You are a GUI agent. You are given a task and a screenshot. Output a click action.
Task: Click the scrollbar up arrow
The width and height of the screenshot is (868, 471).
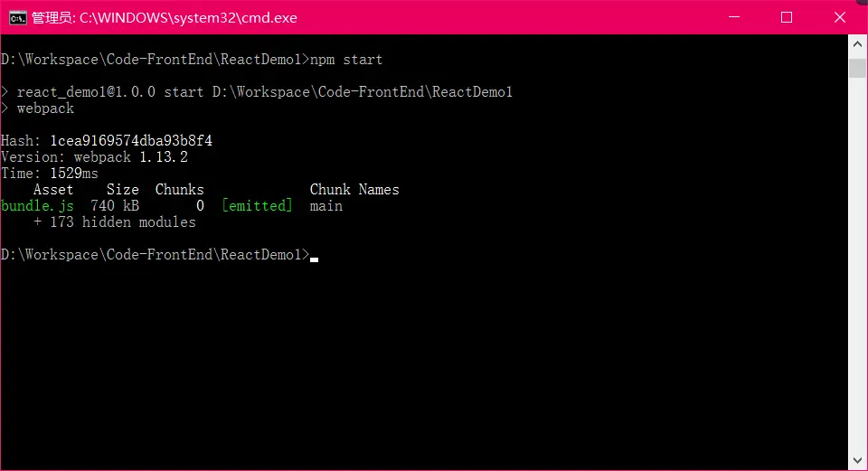[857, 43]
